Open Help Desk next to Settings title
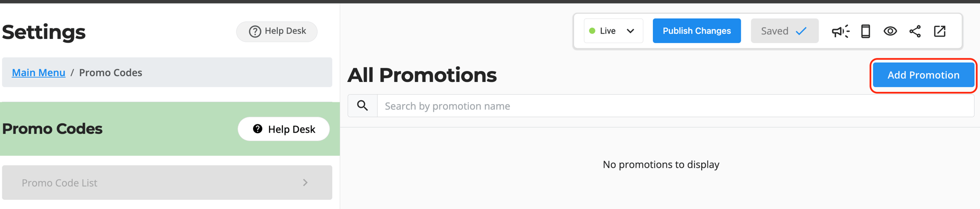 277,31
